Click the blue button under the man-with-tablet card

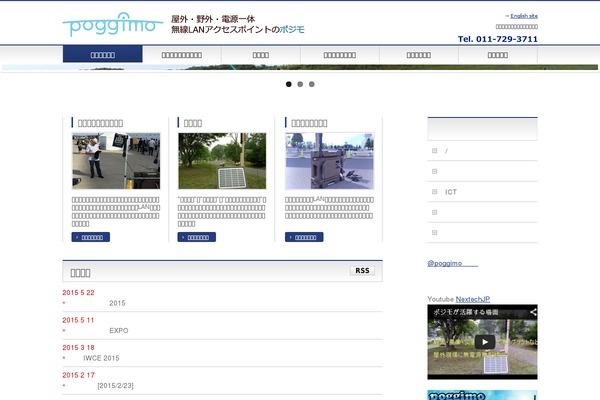coord(91,237)
